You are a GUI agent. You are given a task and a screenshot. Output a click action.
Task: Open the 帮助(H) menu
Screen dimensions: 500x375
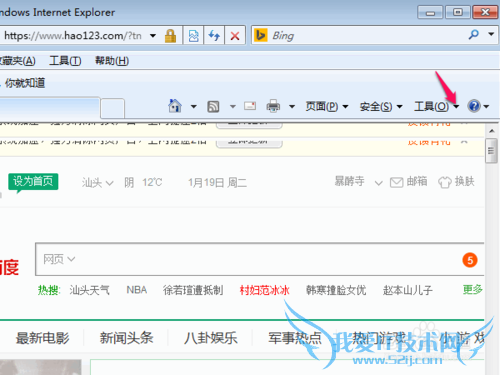click(112, 61)
